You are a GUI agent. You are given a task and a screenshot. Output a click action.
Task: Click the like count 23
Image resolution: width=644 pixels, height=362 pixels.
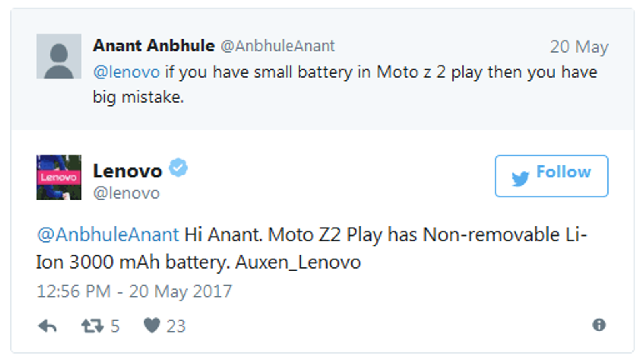coord(176,326)
